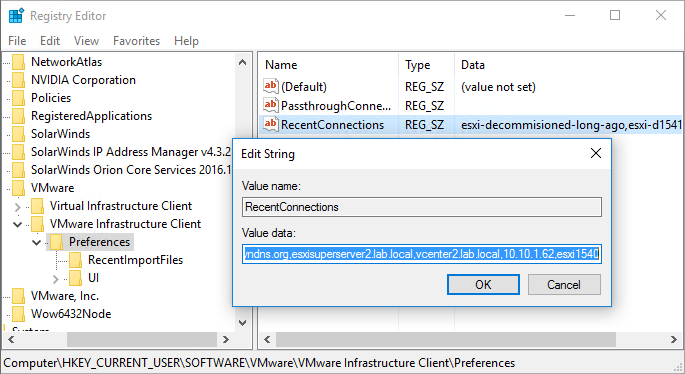The image size is (685, 374).
Task: Click tree pane scroll right arrow
Action: click(226, 339)
